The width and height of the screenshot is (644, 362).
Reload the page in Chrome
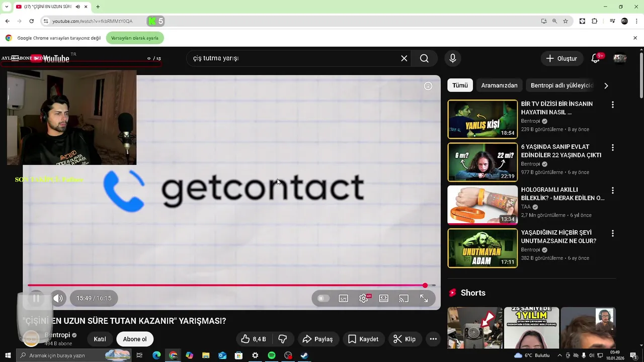(x=31, y=21)
